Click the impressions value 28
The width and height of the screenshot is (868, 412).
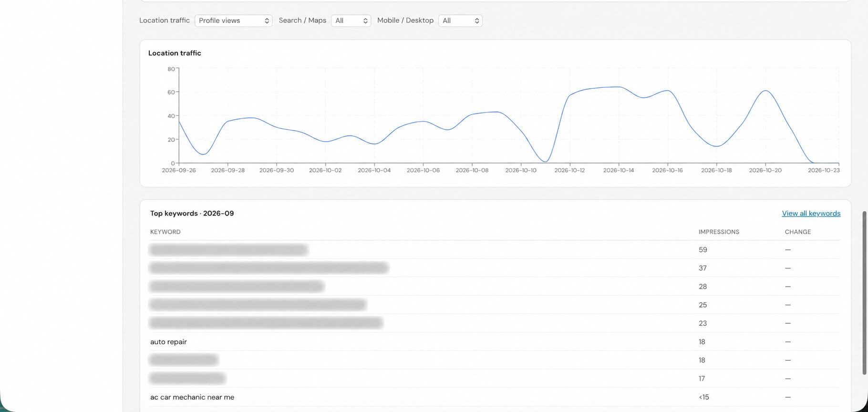pyautogui.click(x=703, y=287)
